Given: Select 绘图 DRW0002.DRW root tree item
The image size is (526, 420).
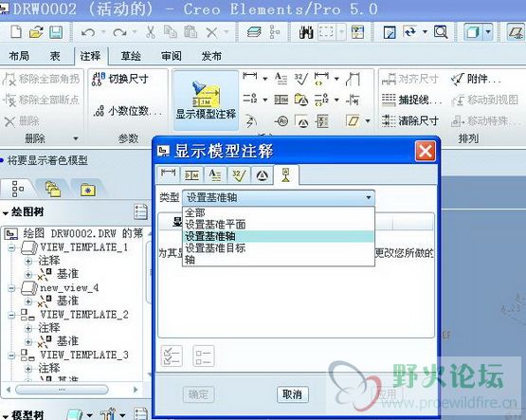Looking at the screenshot, I should [82, 233].
